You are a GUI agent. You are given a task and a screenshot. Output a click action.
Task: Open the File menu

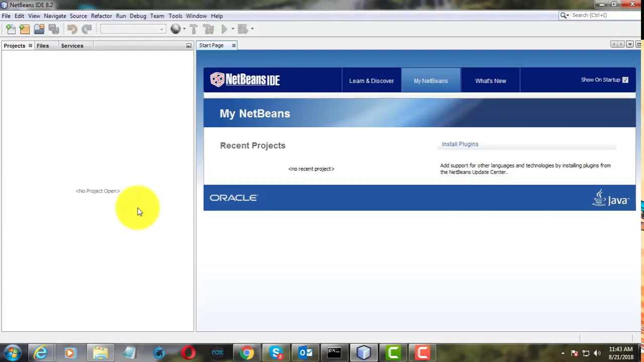(6, 16)
